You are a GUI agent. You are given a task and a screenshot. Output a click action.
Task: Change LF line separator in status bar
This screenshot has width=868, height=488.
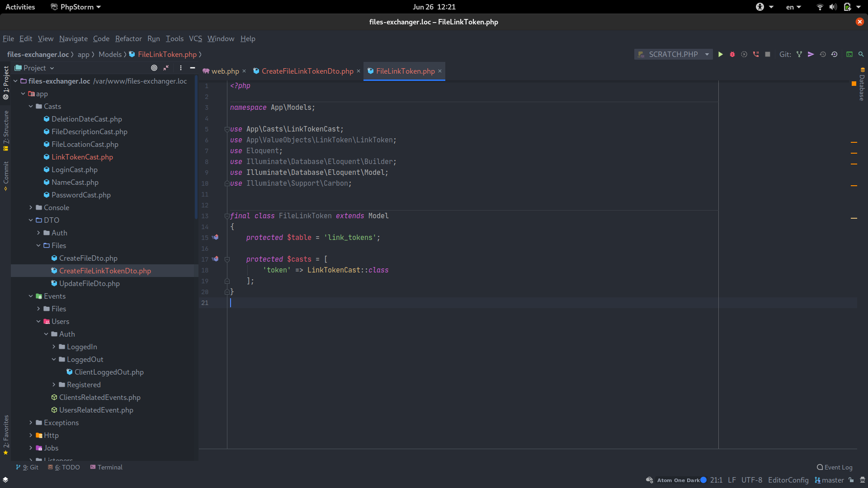(x=732, y=480)
